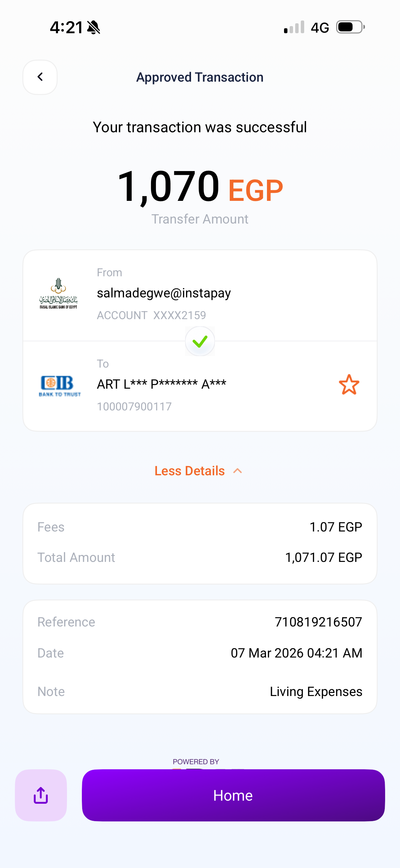Tap the battery indicator icon
Viewport: 400px width, 868px height.
pos(350,27)
